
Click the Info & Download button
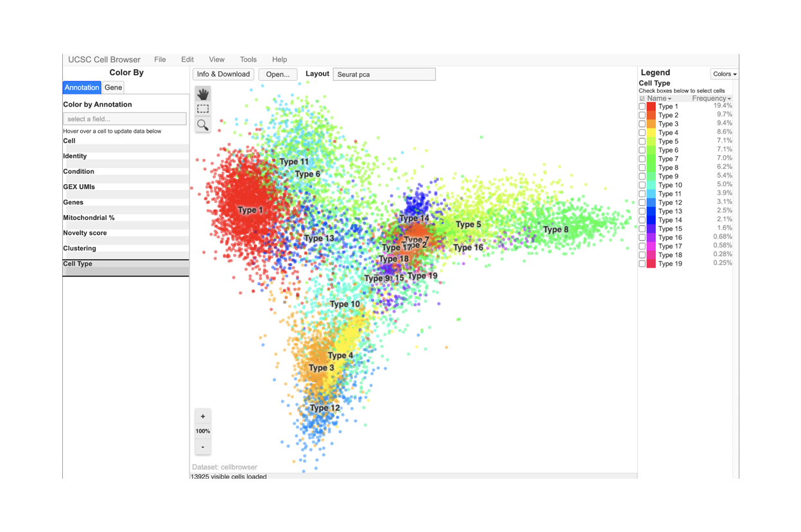click(223, 74)
